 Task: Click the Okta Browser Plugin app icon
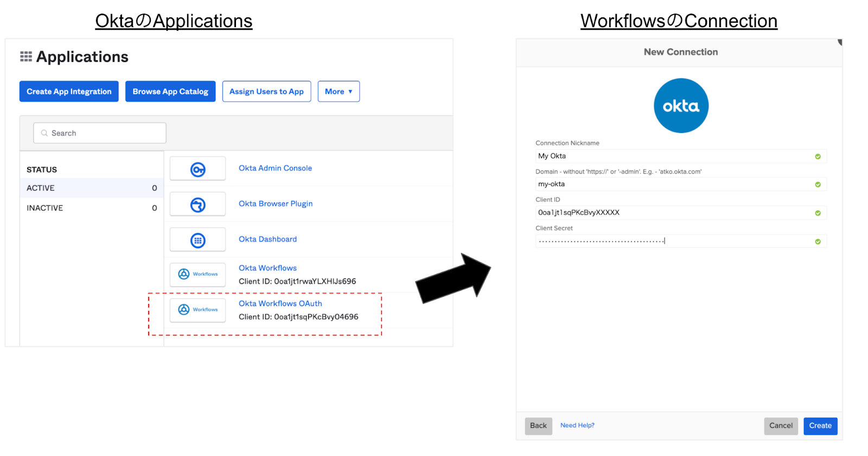click(198, 205)
